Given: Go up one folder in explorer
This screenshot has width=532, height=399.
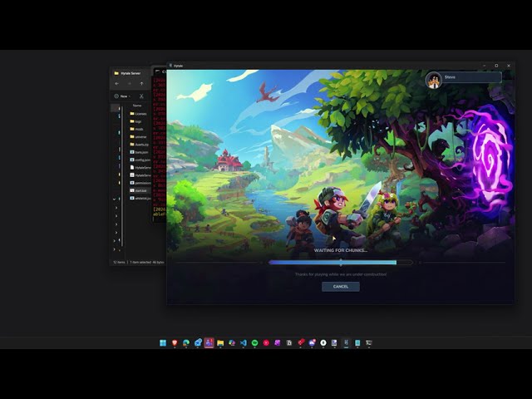Looking at the screenshot, I should [x=141, y=84].
